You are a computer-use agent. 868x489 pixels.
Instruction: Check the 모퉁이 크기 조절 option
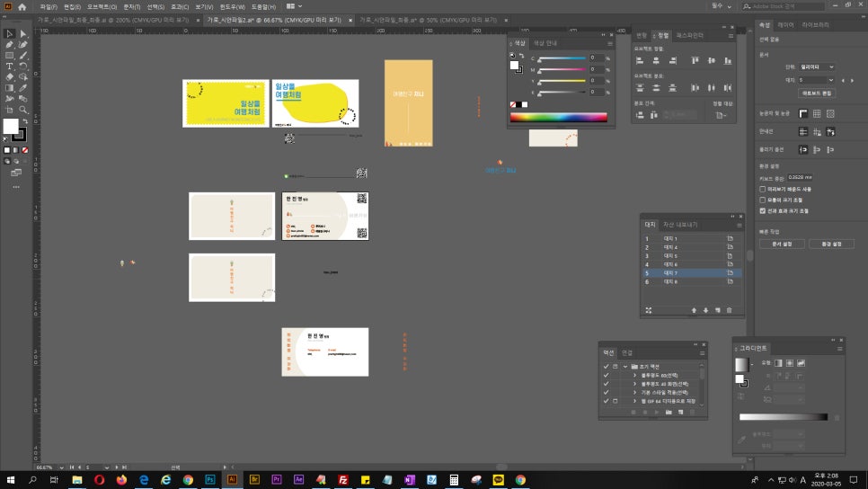[x=763, y=200]
